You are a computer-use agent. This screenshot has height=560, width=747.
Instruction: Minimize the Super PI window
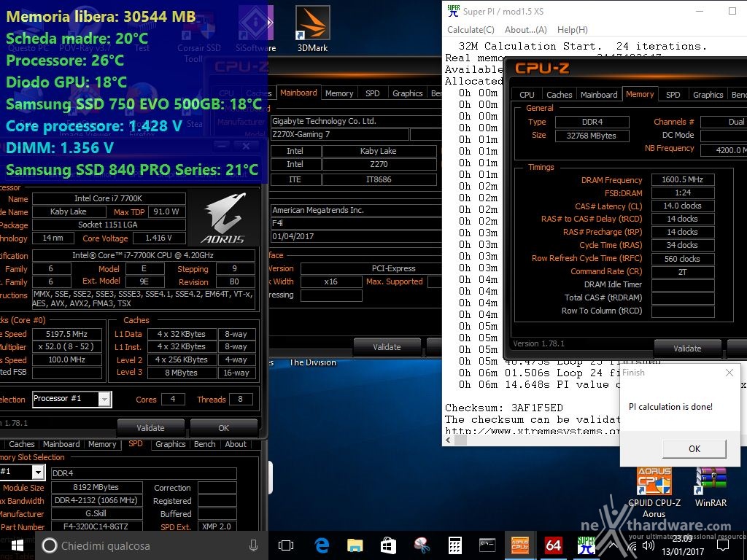click(700, 12)
